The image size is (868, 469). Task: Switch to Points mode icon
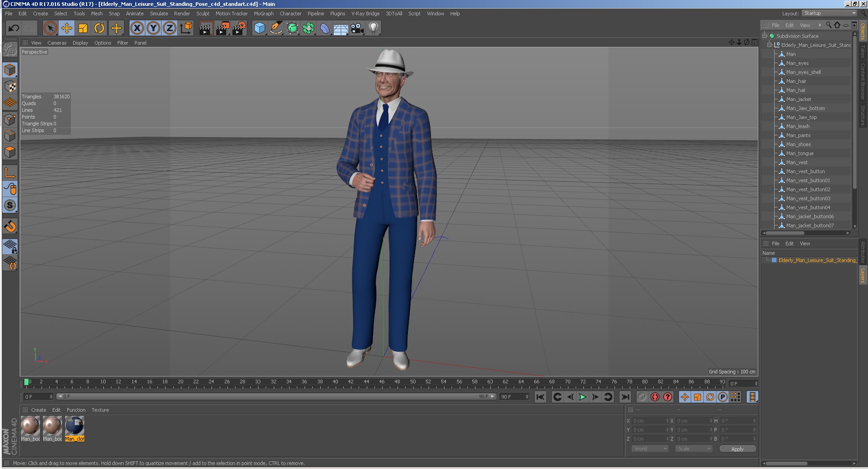point(10,120)
